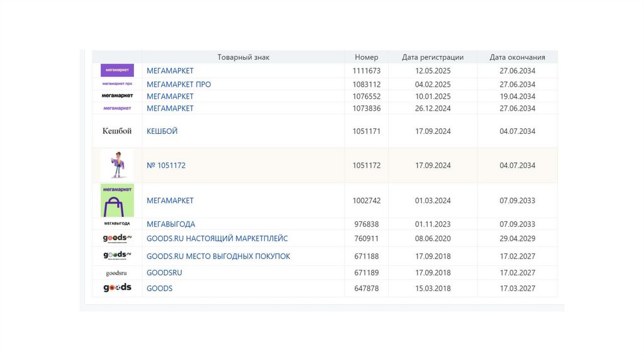Click the Дата окончания column header
The height and width of the screenshot is (361, 644).
518,57
